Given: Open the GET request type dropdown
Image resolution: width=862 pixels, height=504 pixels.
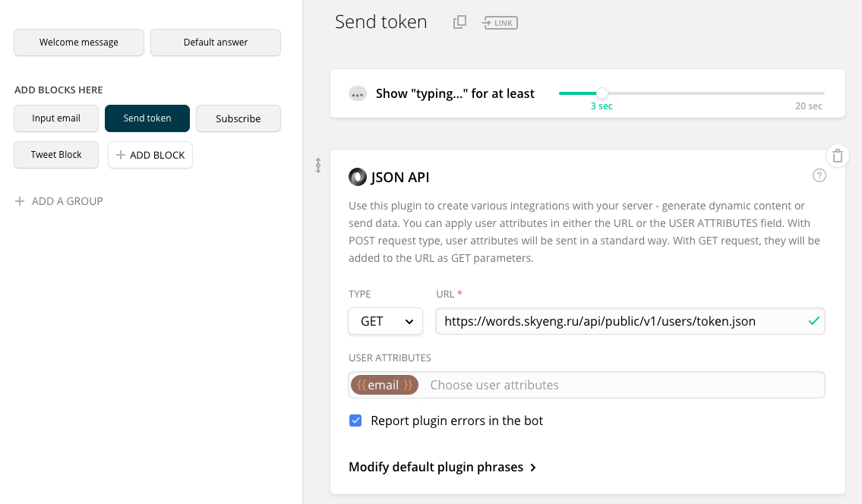Looking at the screenshot, I should 385,321.
